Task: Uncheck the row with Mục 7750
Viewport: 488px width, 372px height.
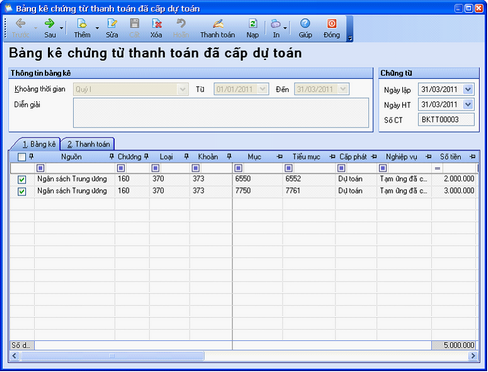Action: click(x=22, y=191)
